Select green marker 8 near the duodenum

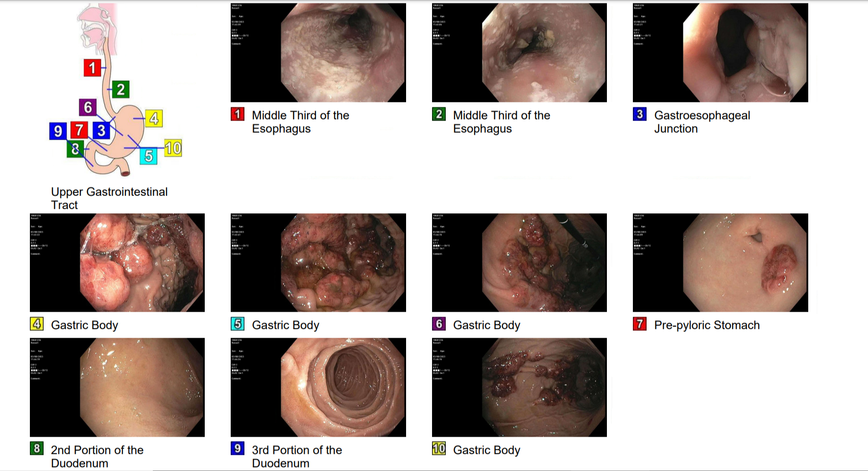tap(75, 149)
